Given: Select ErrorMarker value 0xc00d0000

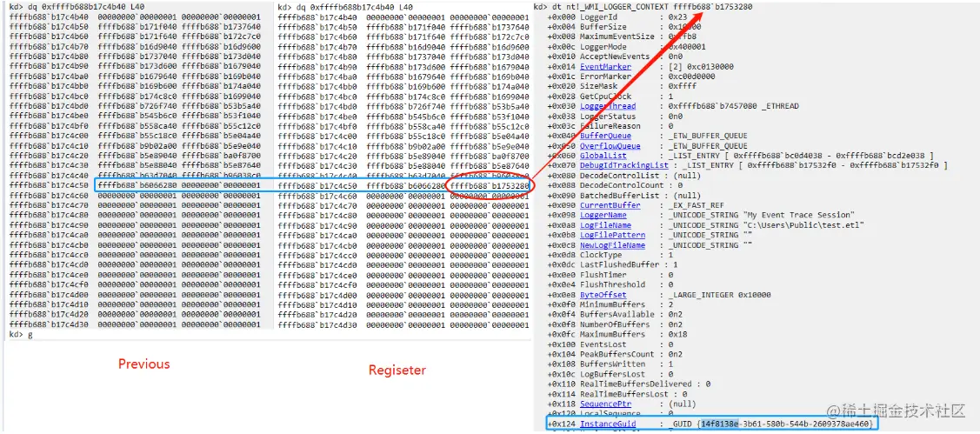Looking at the screenshot, I should [692, 77].
